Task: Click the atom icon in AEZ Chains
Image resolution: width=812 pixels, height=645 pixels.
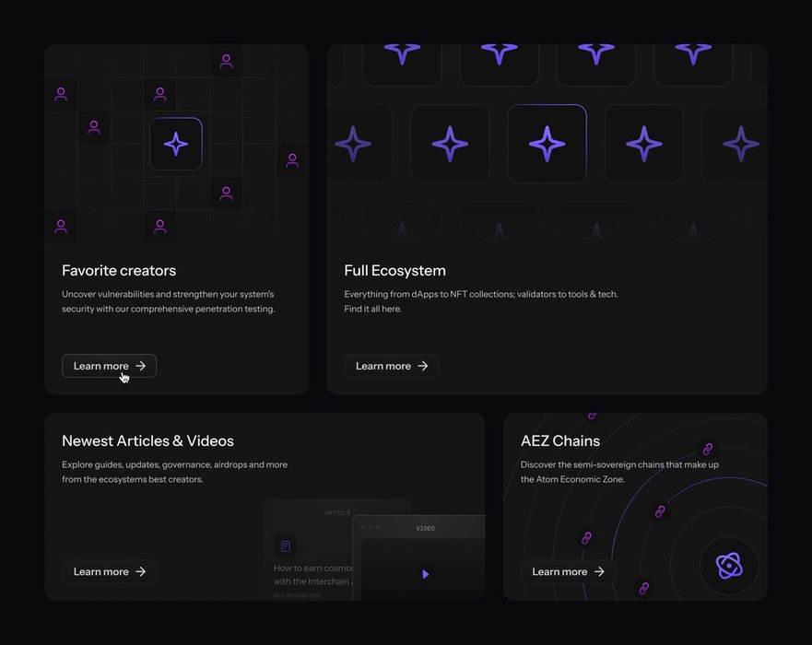Action: [x=729, y=566]
